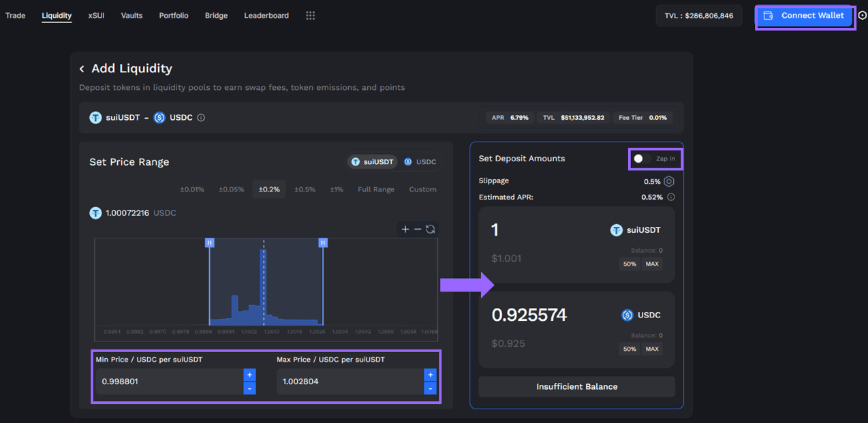
Task: Zoom in the price range chart
Action: [x=405, y=230]
